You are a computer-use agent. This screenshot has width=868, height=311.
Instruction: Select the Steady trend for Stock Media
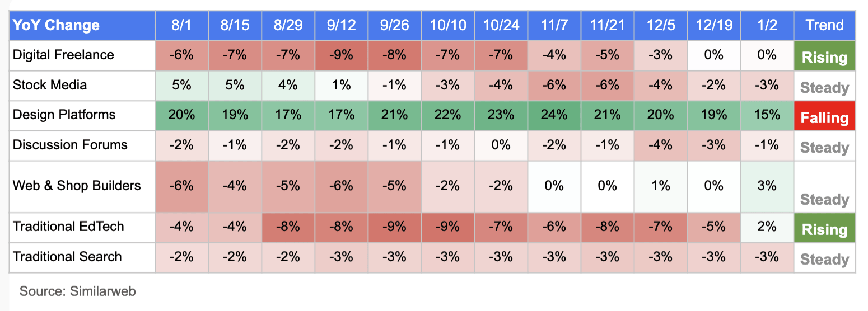[x=824, y=88]
